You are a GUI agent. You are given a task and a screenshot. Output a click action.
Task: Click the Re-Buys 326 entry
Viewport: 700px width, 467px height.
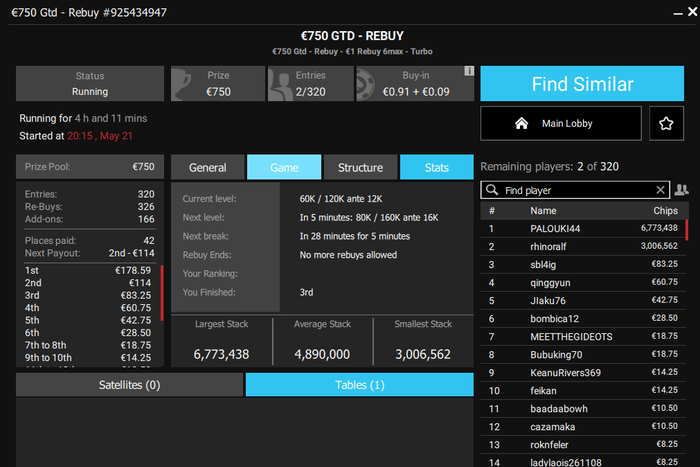(x=90, y=207)
